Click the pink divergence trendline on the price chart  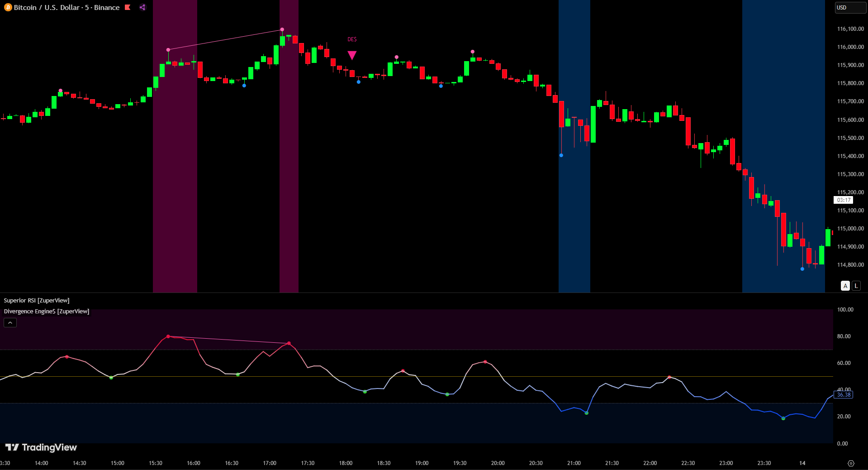coord(225,39)
